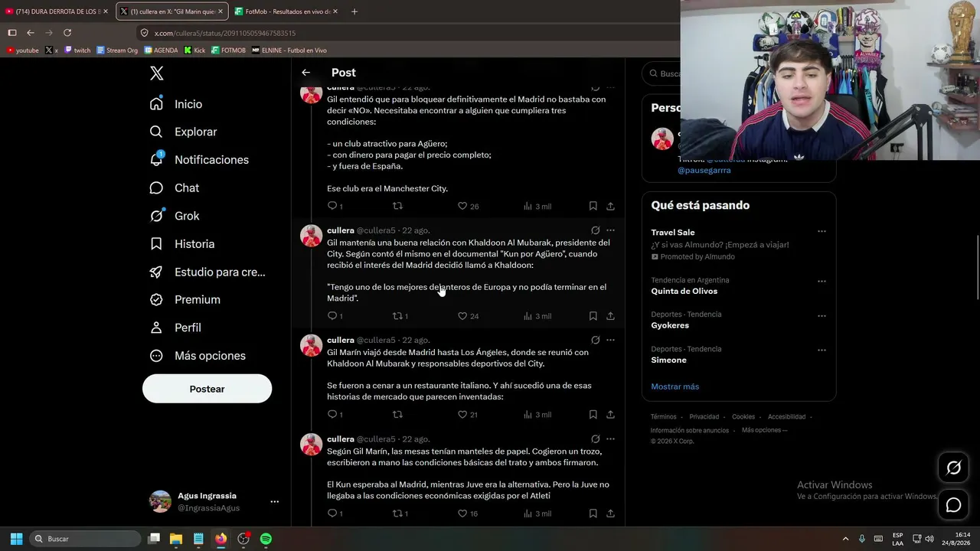View analytics of the Khaldoon Al Mubarak tweet
980x551 pixels.
(537, 316)
